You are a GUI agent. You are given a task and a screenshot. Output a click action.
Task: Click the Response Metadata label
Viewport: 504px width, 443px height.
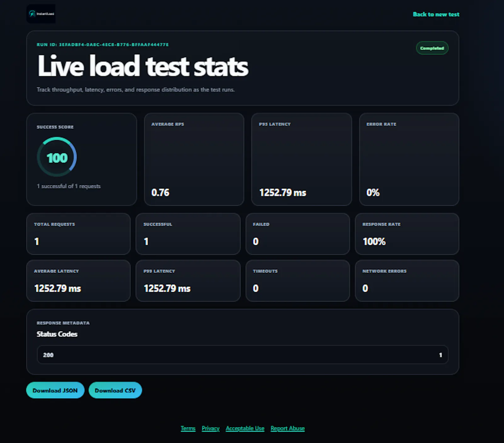(x=63, y=323)
